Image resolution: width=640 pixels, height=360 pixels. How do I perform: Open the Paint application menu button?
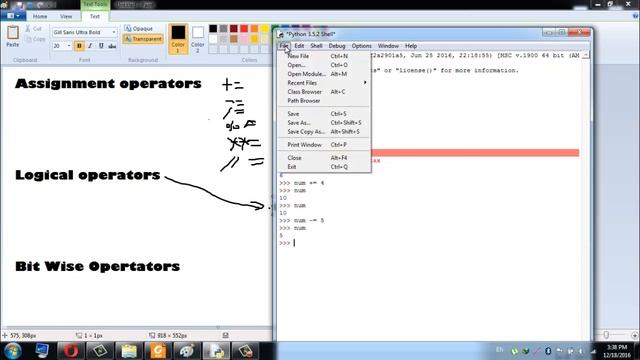pos(13,16)
